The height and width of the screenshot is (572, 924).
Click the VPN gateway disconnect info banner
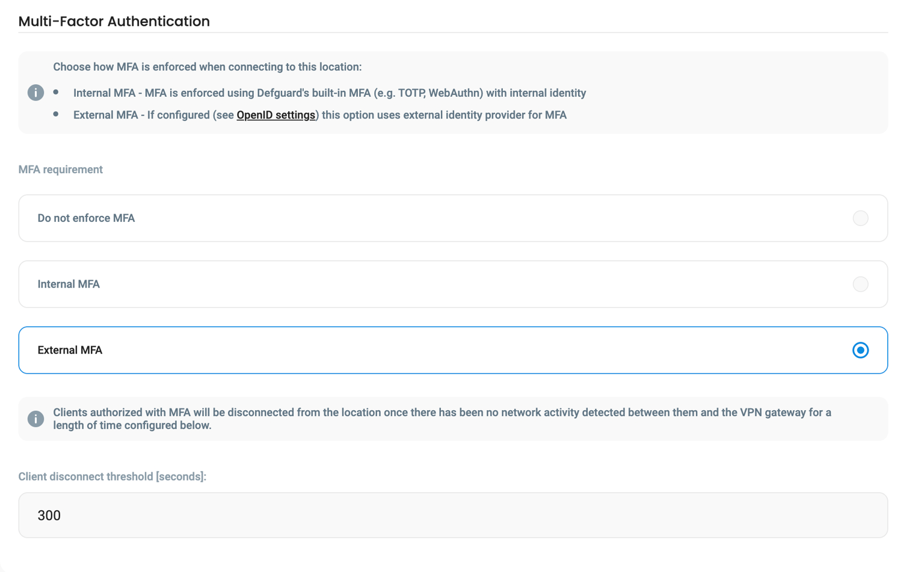454,419
